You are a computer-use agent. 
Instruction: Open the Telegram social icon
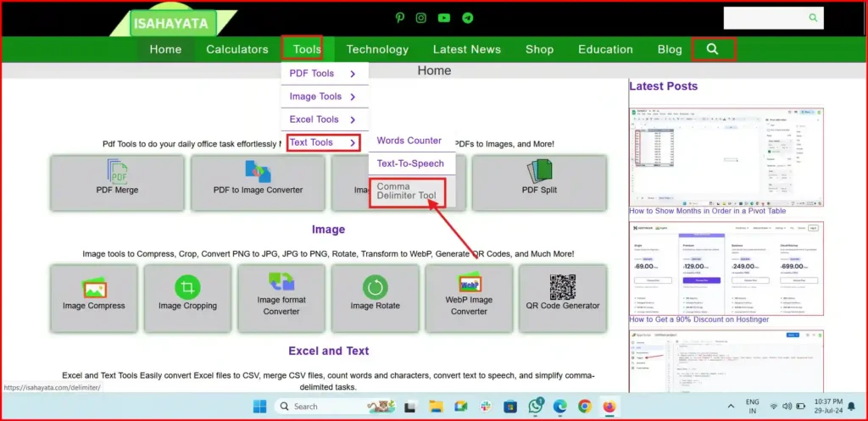tap(467, 18)
